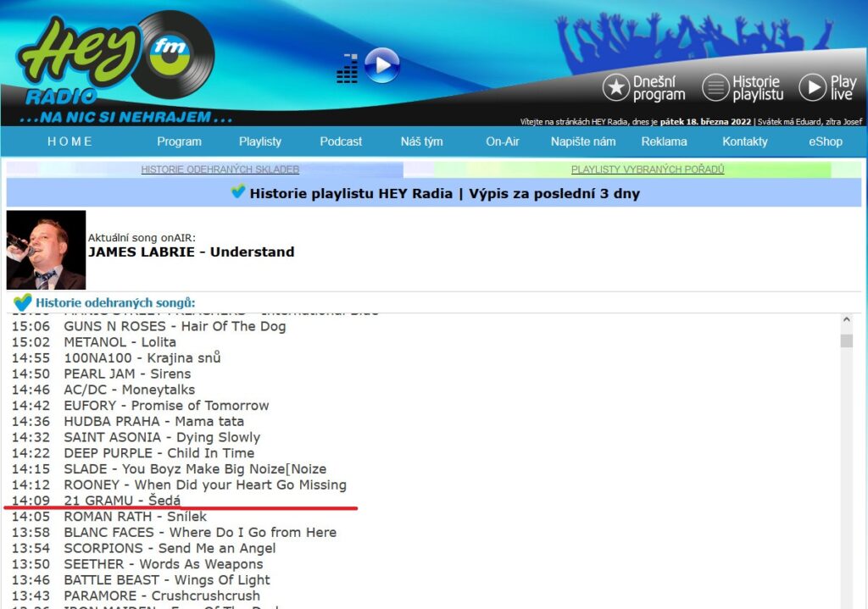This screenshot has width=868, height=609.
Task: Open the Podcast menu item
Action: (341, 141)
